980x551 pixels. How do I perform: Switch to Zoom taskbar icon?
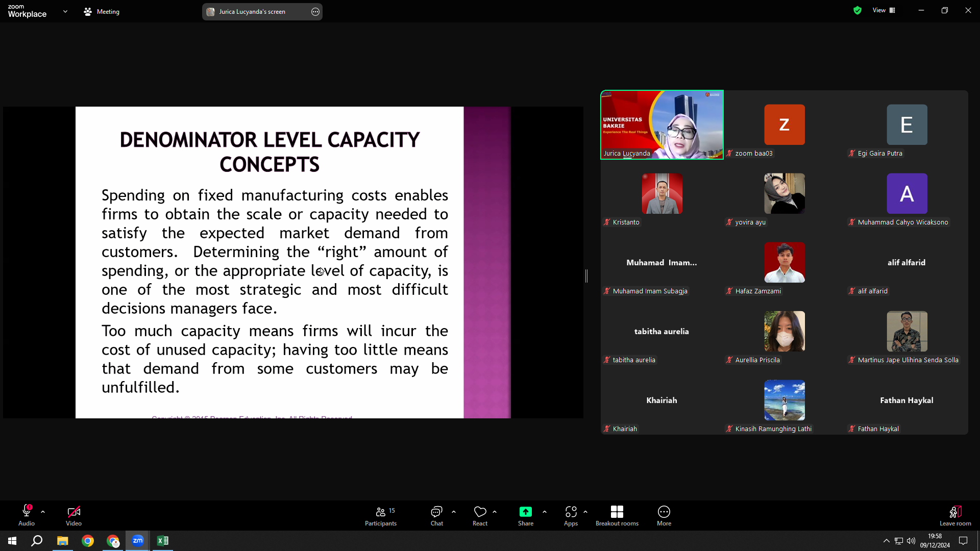(x=138, y=541)
